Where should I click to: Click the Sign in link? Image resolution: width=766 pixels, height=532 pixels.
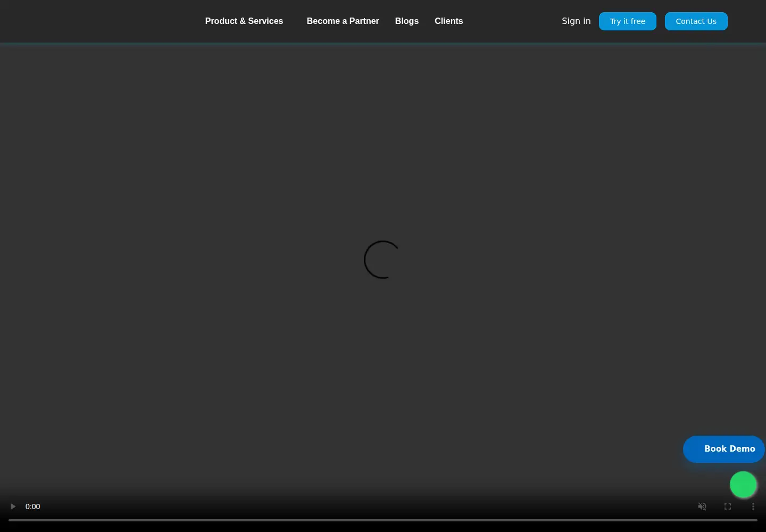pyautogui.click(x=576, y=21)
